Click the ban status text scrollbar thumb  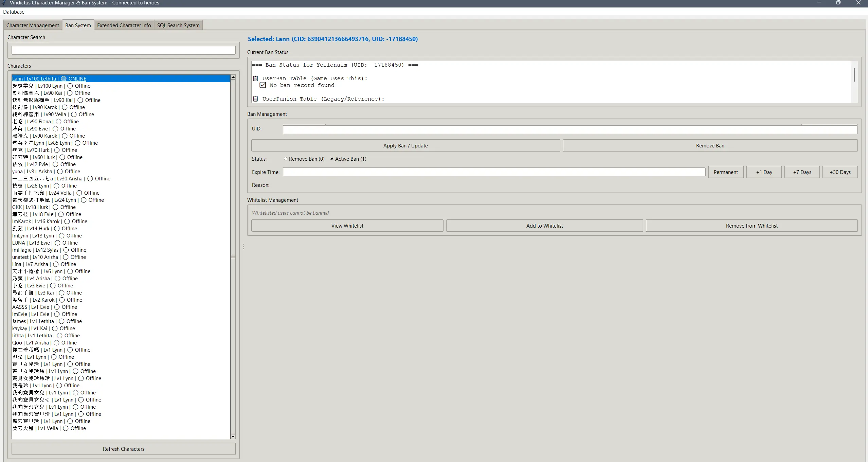854,75
